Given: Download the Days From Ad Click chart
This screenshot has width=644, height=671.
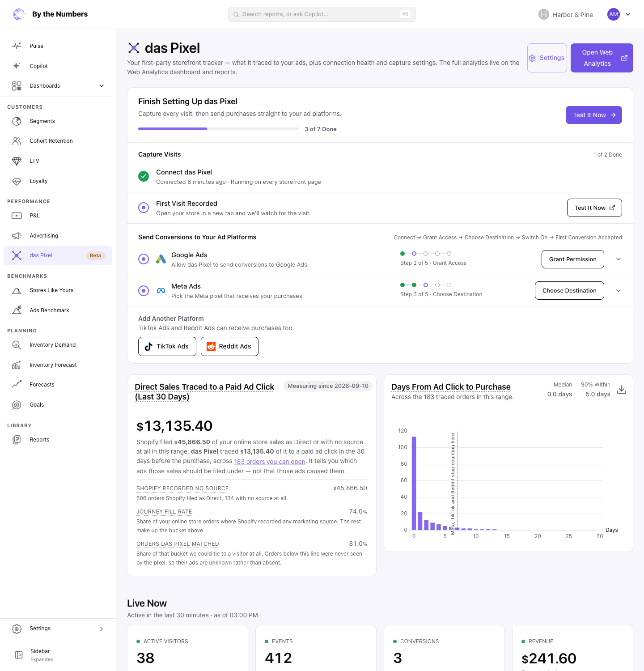Looking at the screenshot, I should [x=622, y=390].
